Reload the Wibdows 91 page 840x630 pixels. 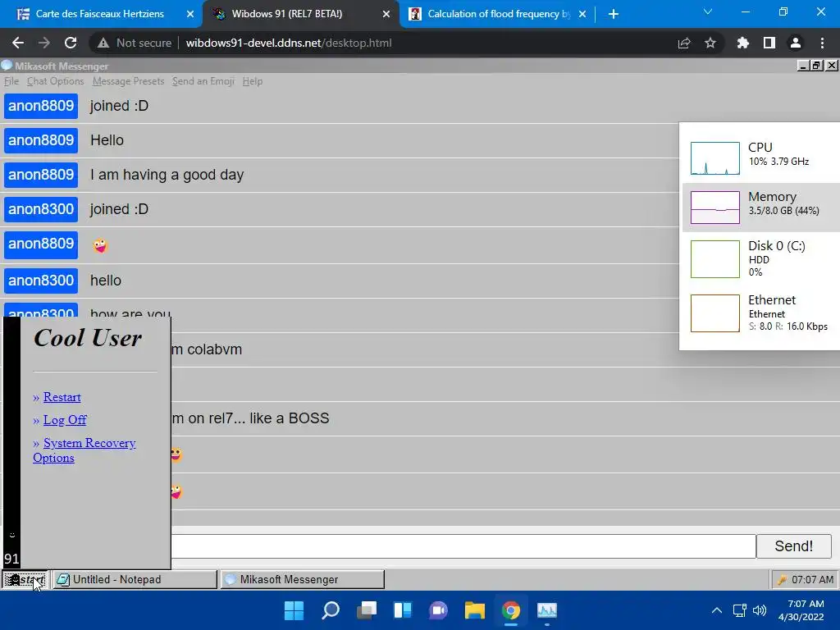(71, 43)
